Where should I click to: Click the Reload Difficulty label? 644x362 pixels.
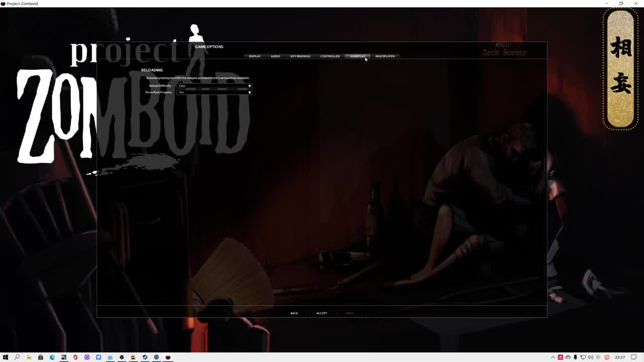point(160,86)
